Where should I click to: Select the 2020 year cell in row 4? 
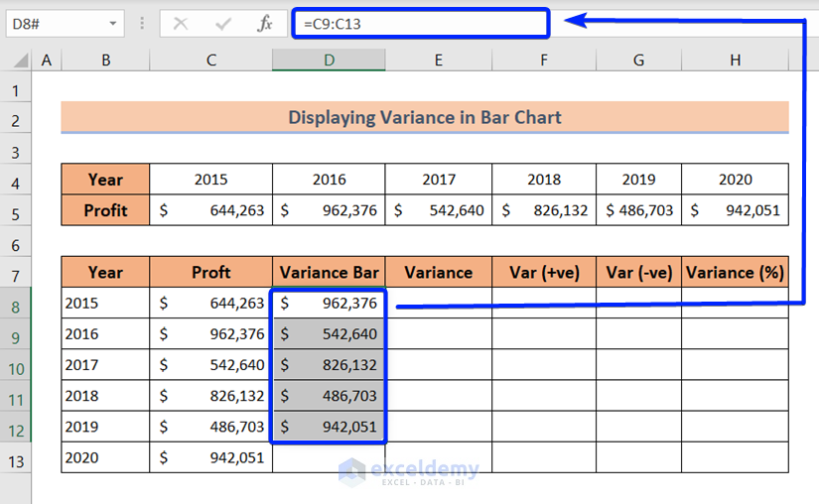(735, 180)
